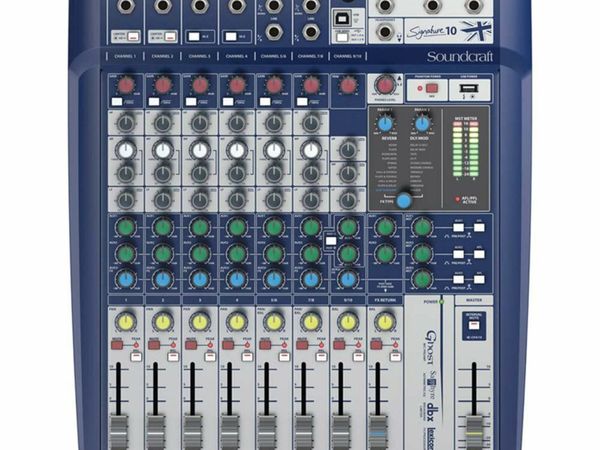Click the Signature 10 badge
This screenshot has width=600, height=450.
(x=448, y=31)
